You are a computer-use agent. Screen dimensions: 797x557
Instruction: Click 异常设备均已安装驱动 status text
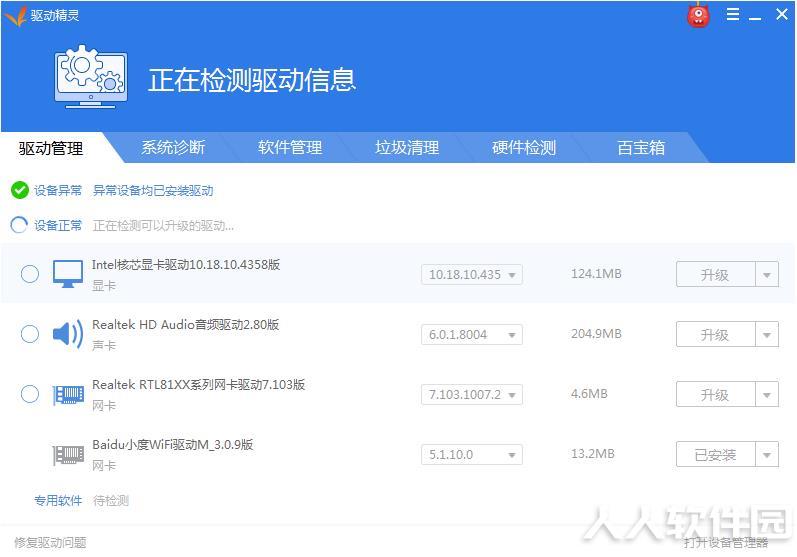(153, 191)
